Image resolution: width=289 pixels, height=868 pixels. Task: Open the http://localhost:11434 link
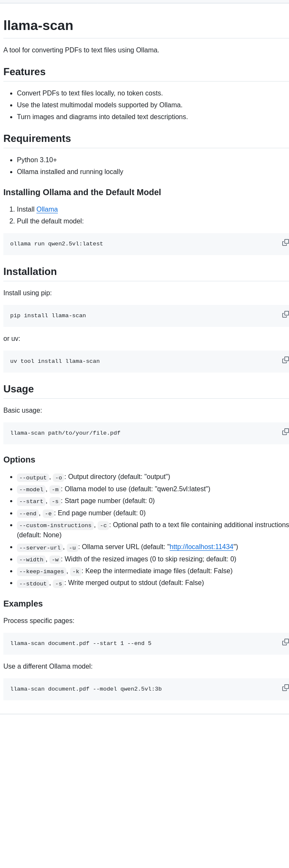coord(201,547)
